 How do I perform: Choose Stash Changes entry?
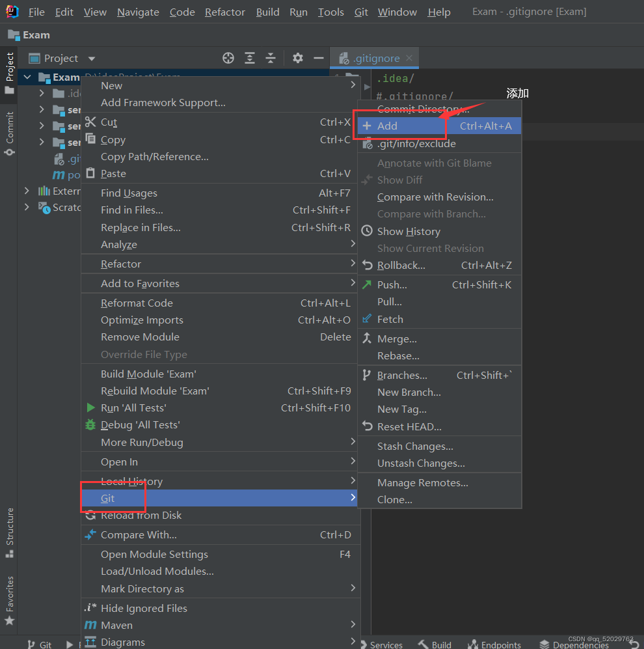click(x=439, y=446)
